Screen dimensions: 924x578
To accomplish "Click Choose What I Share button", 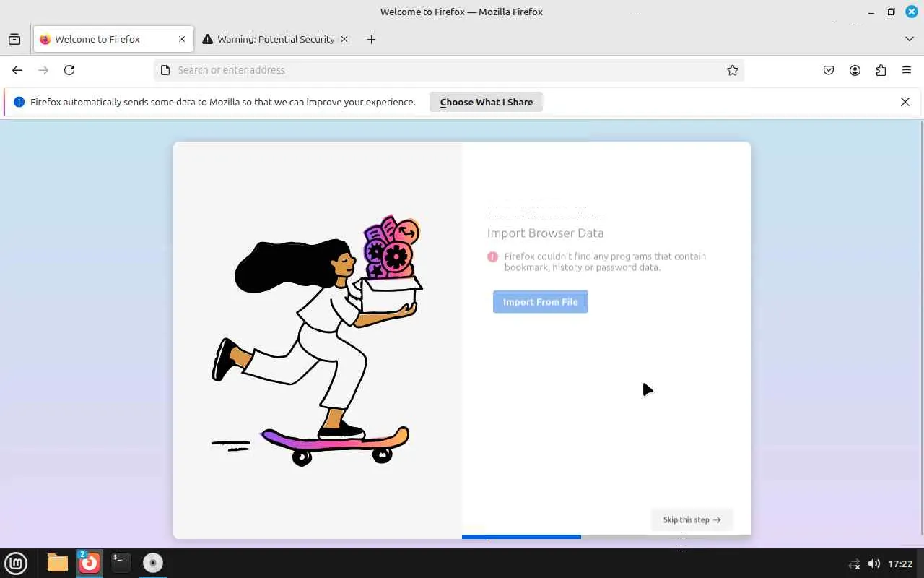I will [487, 102].
